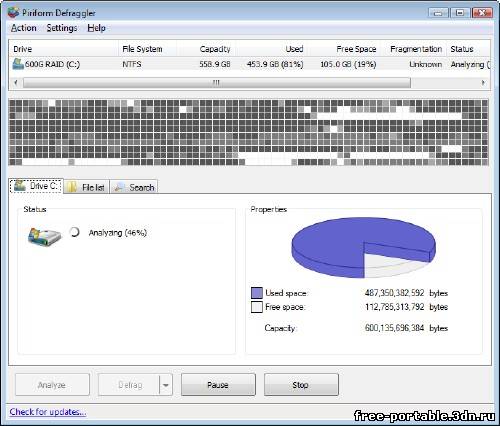Click the Search tab magnifier icon
This screenshot has height=426, width=500.
click(119, 187)
